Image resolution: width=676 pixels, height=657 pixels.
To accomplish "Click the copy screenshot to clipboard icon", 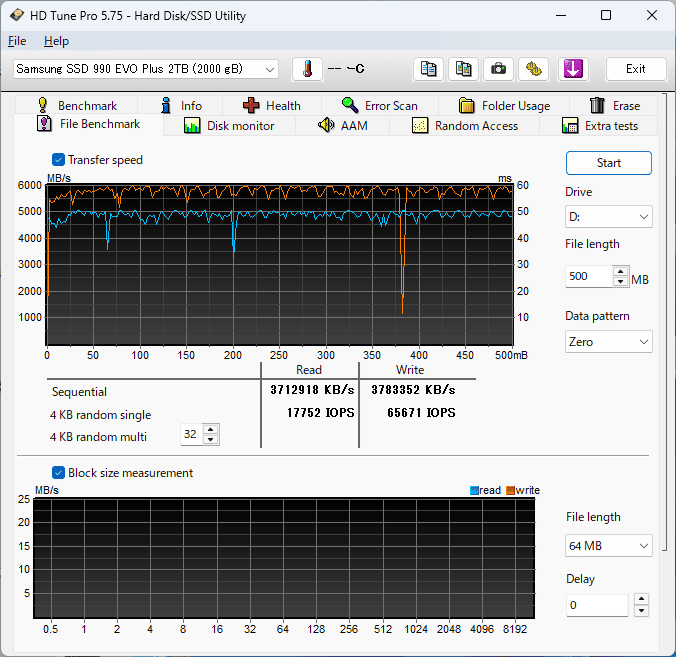I will pyautogui.click(x=463, y=69).
